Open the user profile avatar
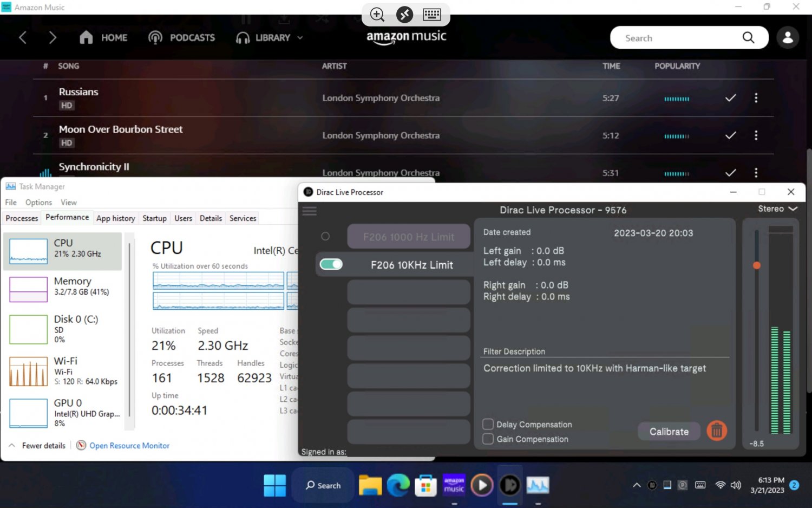 pos(788,37)
